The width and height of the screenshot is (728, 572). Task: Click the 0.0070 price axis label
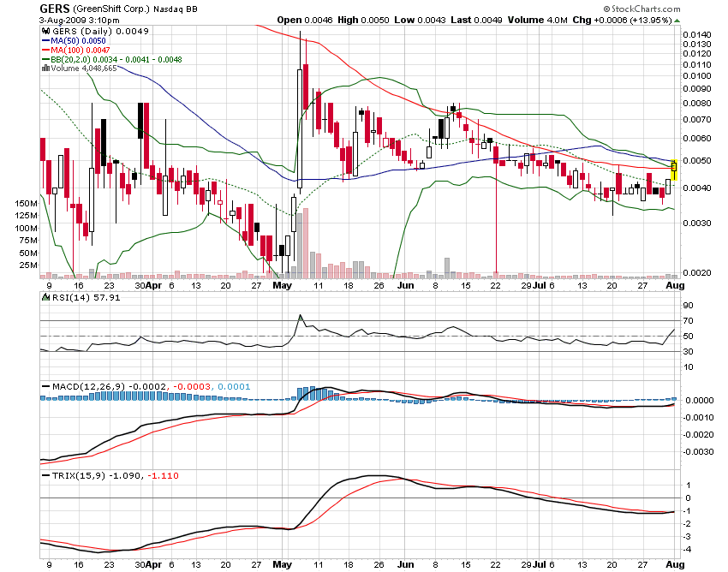tap(697, 119)
